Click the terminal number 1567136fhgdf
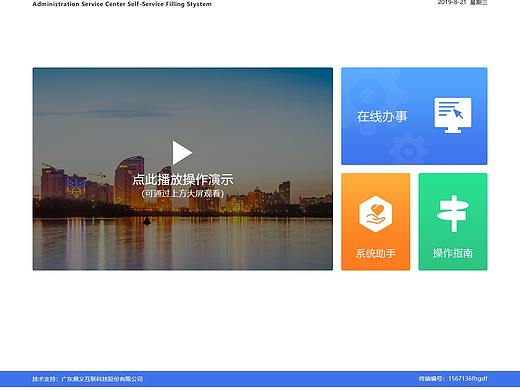The height and width of the screenshot is (390, 520). (468, 379)
